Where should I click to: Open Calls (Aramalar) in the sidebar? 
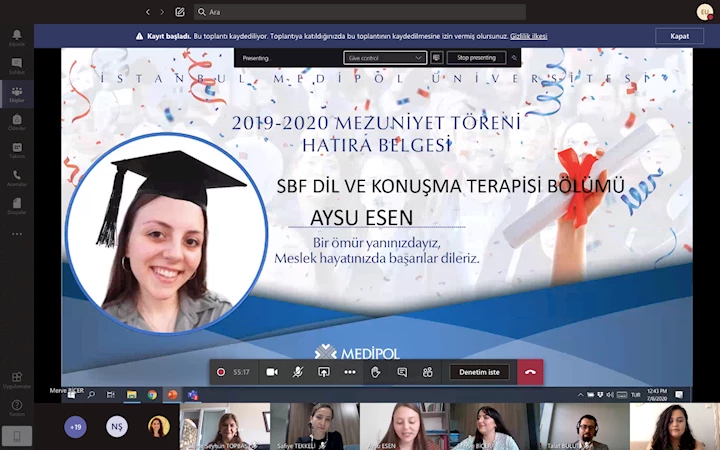coord(17,178)
